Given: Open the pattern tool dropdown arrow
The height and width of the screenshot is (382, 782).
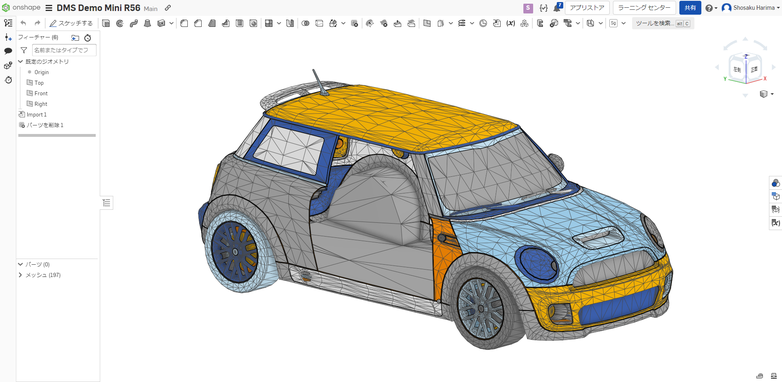Looking at the screenshot, I should [x=279, y=23].
